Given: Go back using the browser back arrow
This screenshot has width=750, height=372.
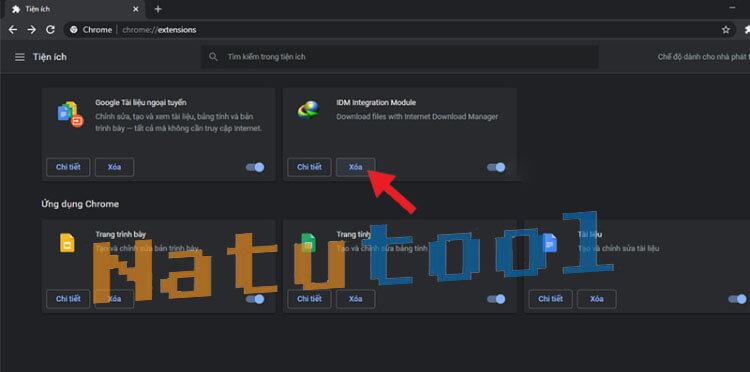Looking at the screenshot, I should 13,30.
